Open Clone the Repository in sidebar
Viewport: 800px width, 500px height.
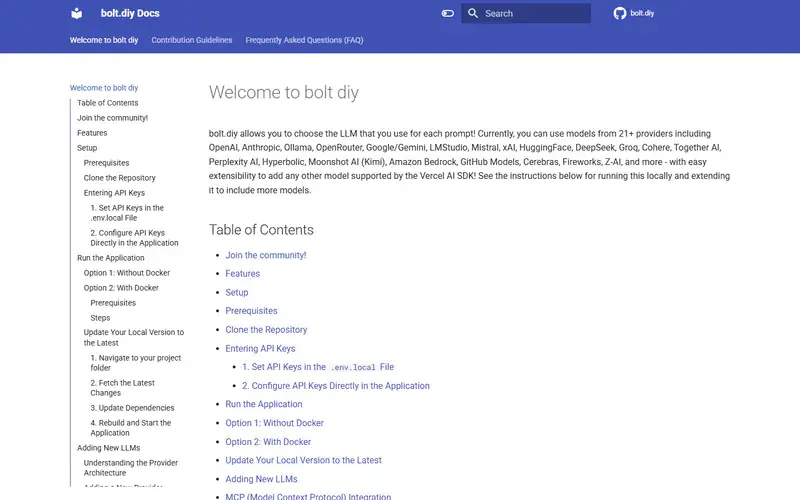[119, 178]
